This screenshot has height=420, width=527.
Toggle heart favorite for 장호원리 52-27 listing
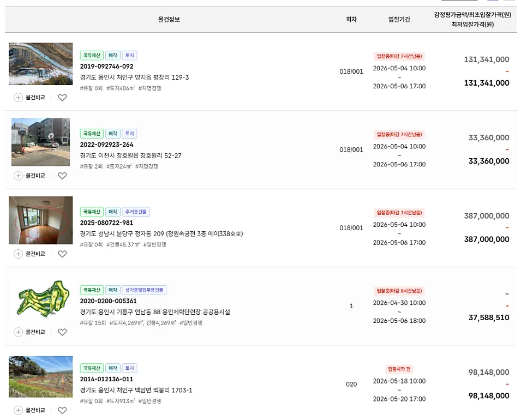tap(62, 176)
